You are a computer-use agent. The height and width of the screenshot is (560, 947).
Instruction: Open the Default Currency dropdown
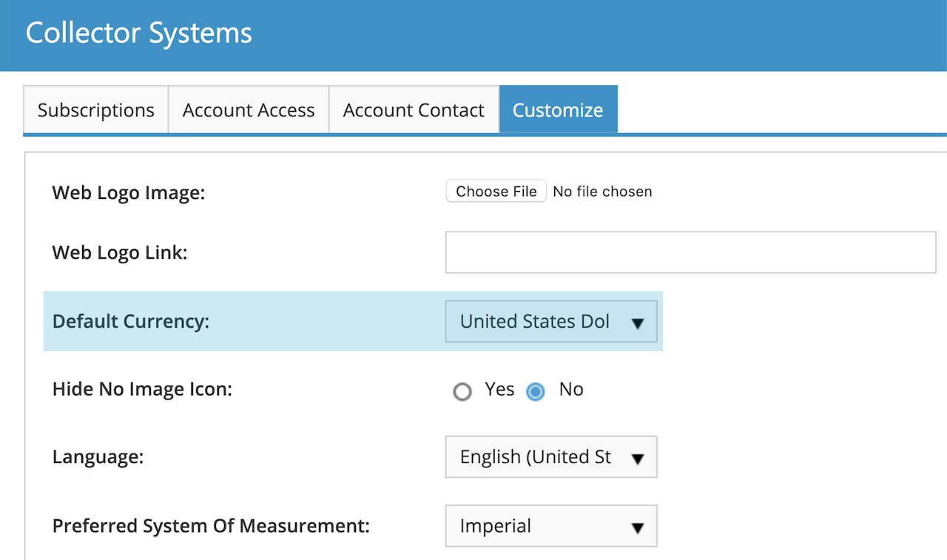pyautogui.click(x=536, y=321)
